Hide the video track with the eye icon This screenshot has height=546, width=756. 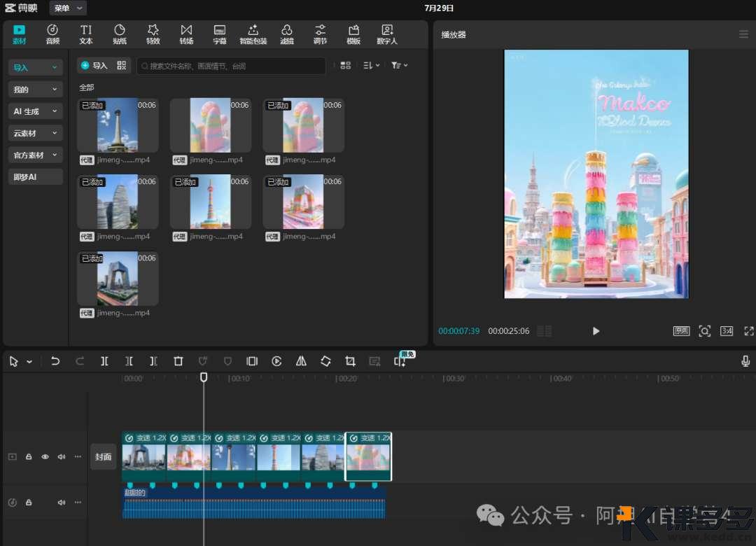tap(45, 457)
